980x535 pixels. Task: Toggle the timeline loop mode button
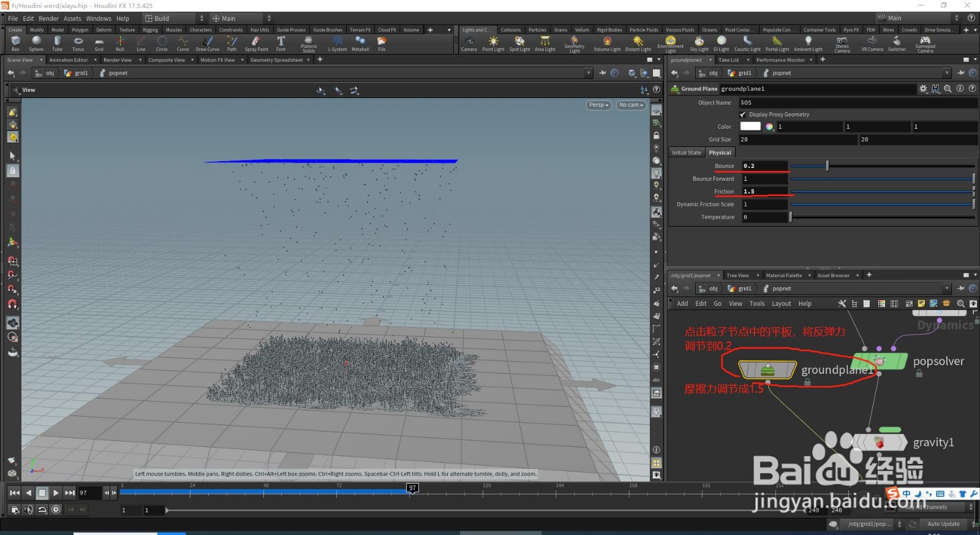(42, 509)
